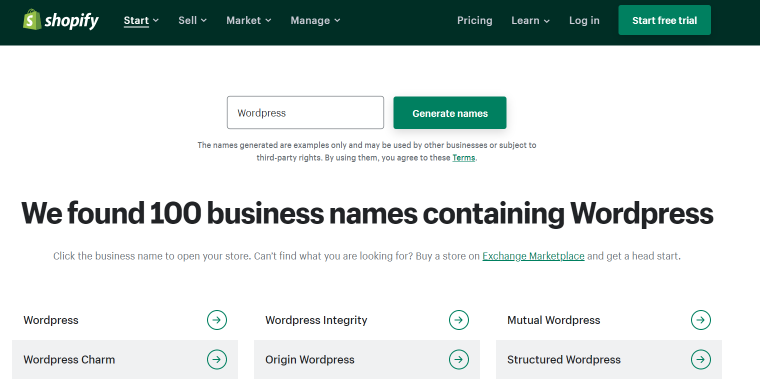Open the Terms link
Screen dimensions: 760x385
(463, 158)
